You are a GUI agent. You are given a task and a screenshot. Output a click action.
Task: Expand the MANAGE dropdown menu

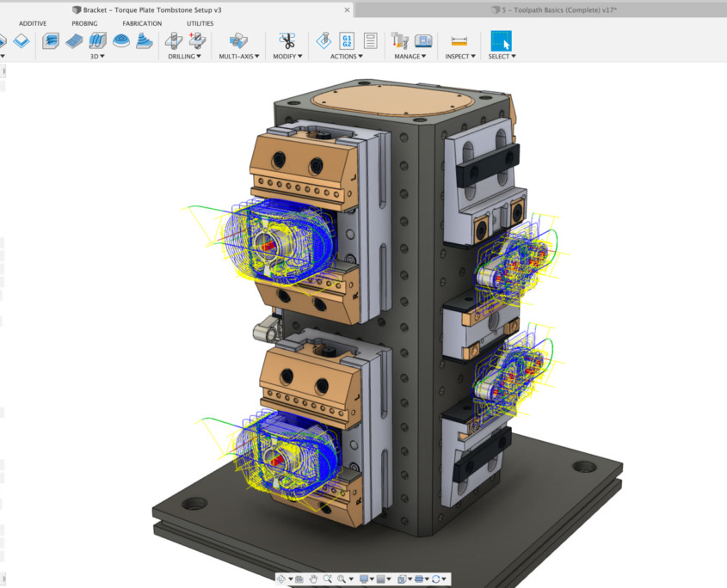point(410,57)
